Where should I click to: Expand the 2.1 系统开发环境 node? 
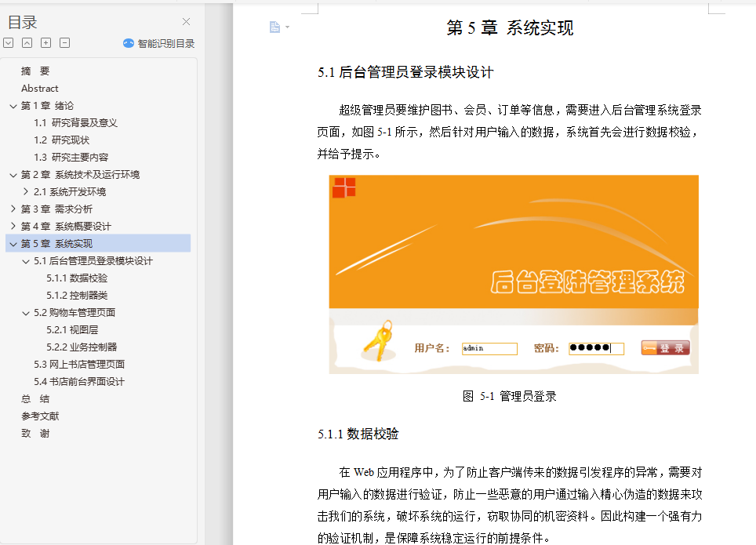coord(26,192)
